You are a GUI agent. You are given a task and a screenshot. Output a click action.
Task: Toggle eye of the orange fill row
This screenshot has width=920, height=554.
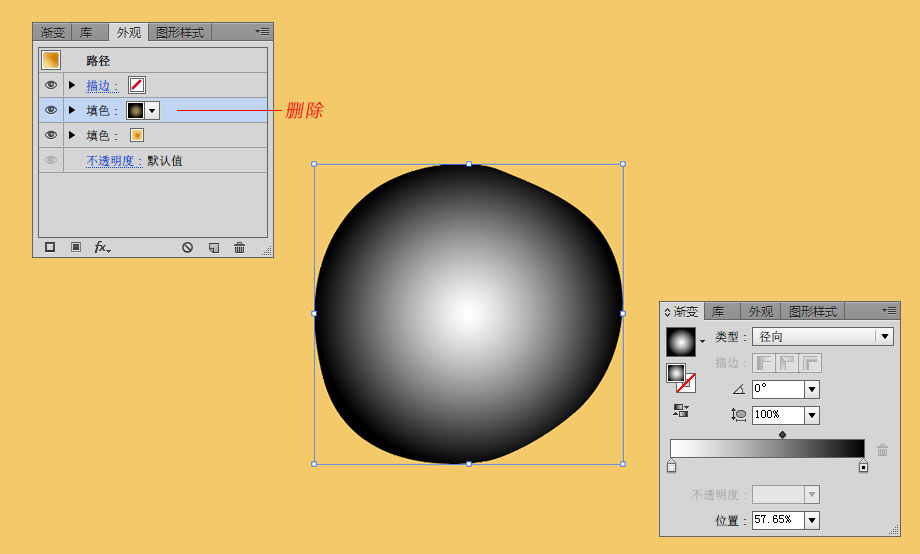point(51,136)
